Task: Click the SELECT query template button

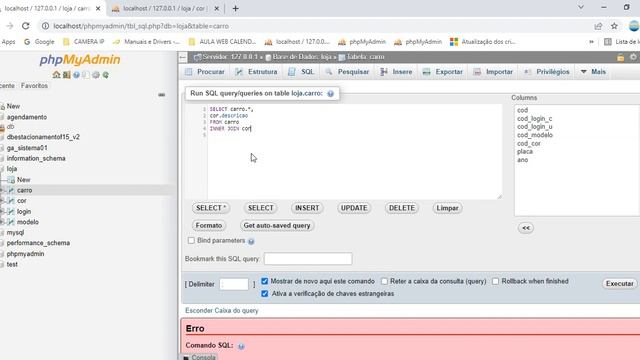Action: tap(261, 208)
